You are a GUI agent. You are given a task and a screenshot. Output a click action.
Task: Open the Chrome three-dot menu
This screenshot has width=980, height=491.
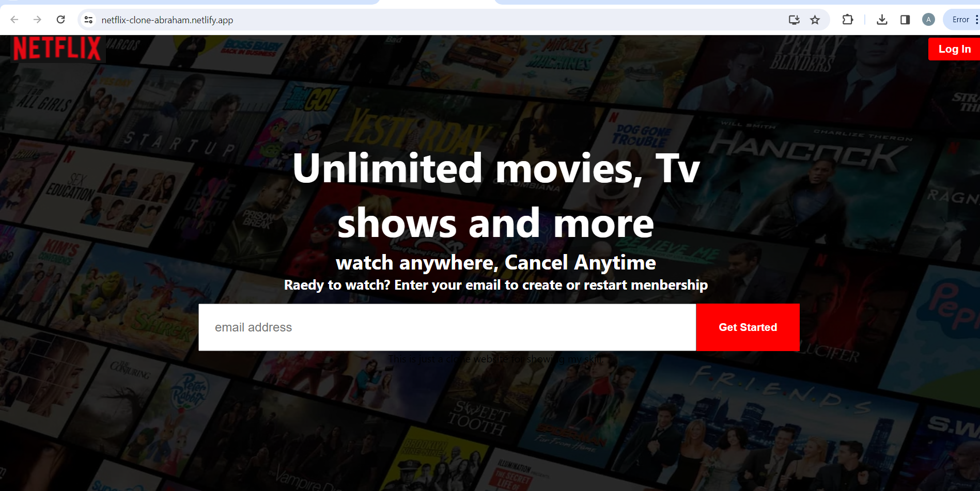click(x=976, y=20)
